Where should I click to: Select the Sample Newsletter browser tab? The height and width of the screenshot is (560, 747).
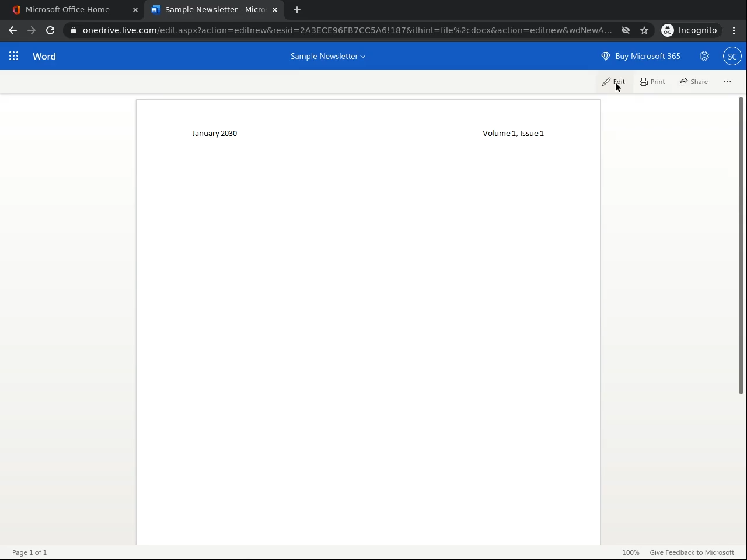coord(215,10)
